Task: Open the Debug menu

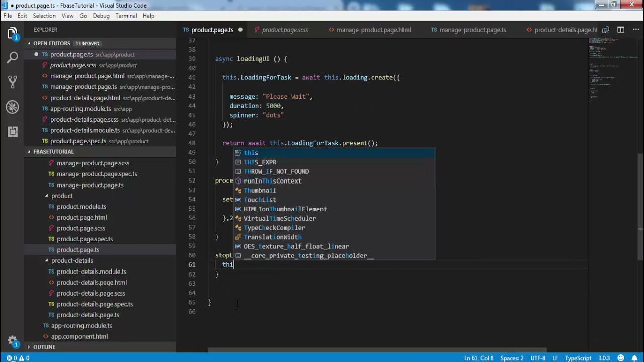Action: pos(101,16)
